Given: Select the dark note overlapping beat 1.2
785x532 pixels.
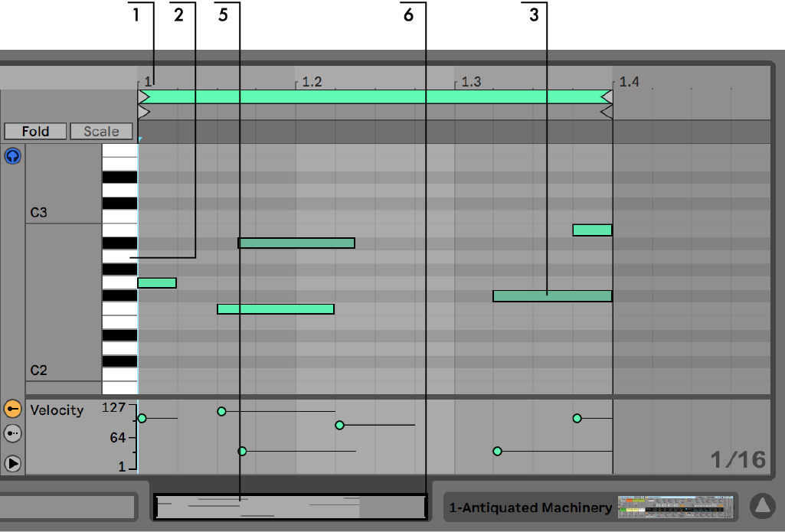Looking at the screenshot, I should coord(296,243).
